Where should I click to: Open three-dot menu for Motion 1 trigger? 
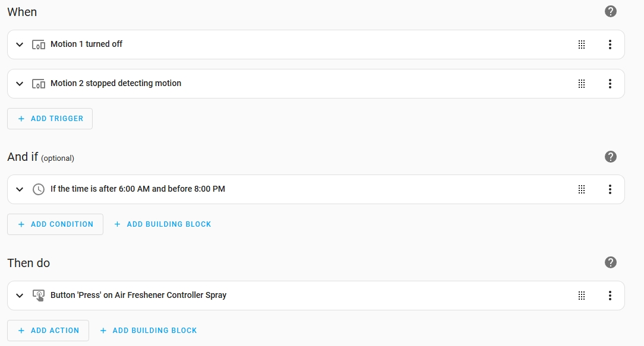pos(610,45)
